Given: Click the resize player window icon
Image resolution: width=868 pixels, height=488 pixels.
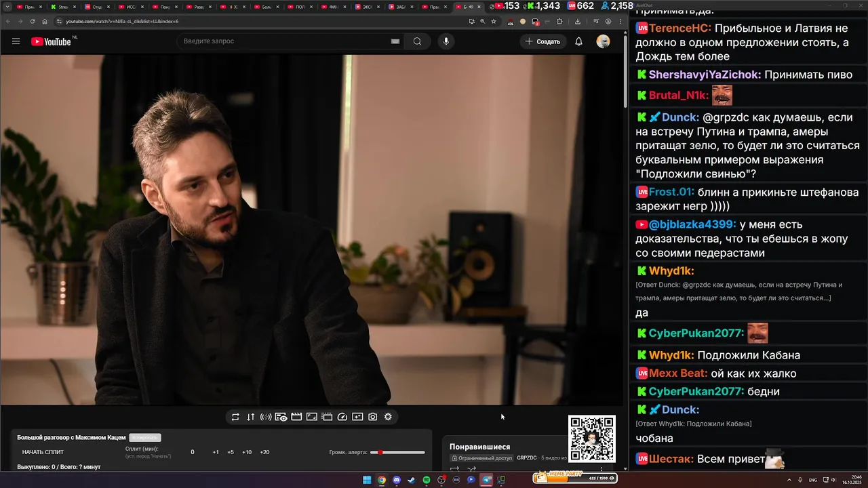Looking at the screenshot, I should (x=312, y=417).
